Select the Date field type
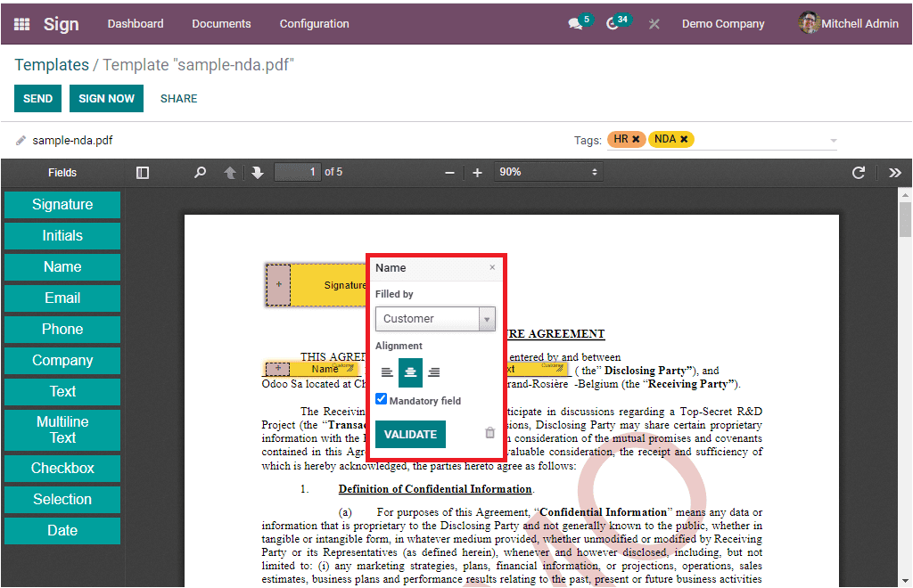 [x=62, y=530]
